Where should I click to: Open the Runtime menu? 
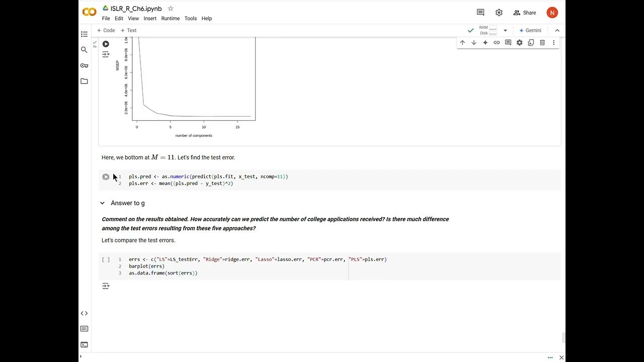coord(170,19)
